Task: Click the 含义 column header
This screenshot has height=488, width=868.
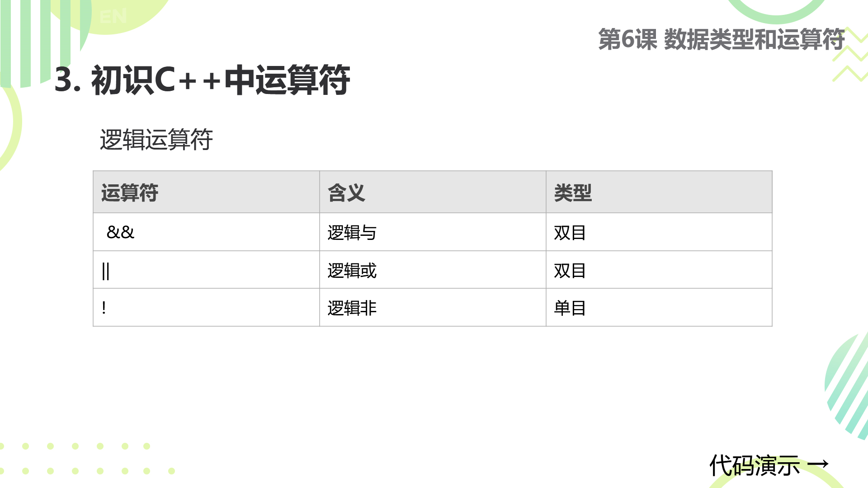Action: pyautogui.click(x=433, y=192)
